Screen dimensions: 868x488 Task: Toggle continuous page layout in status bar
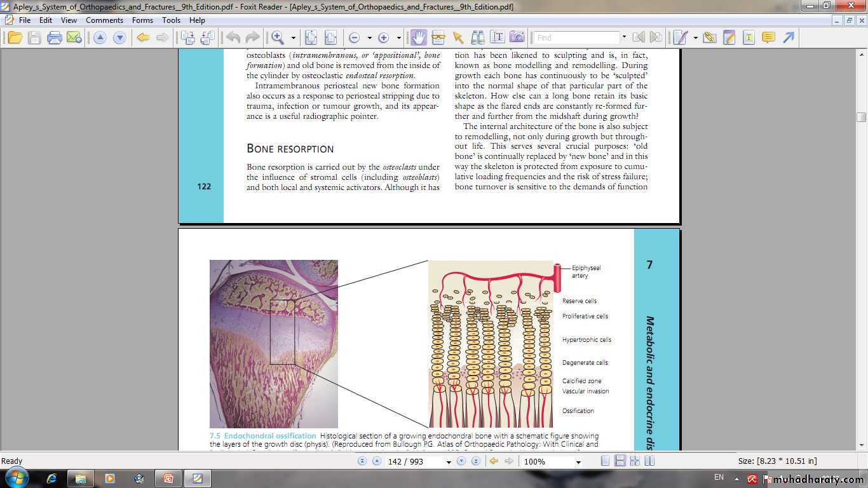[620, 461]
